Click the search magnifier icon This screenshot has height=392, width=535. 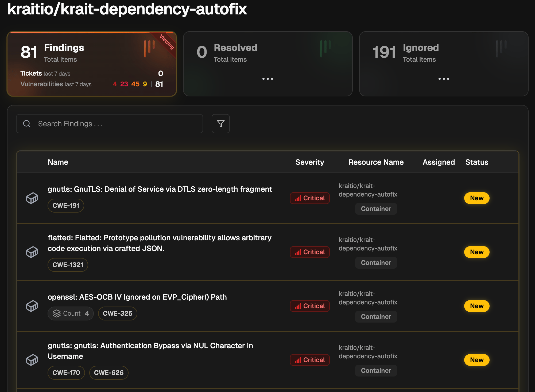click(x=27, y=124)
